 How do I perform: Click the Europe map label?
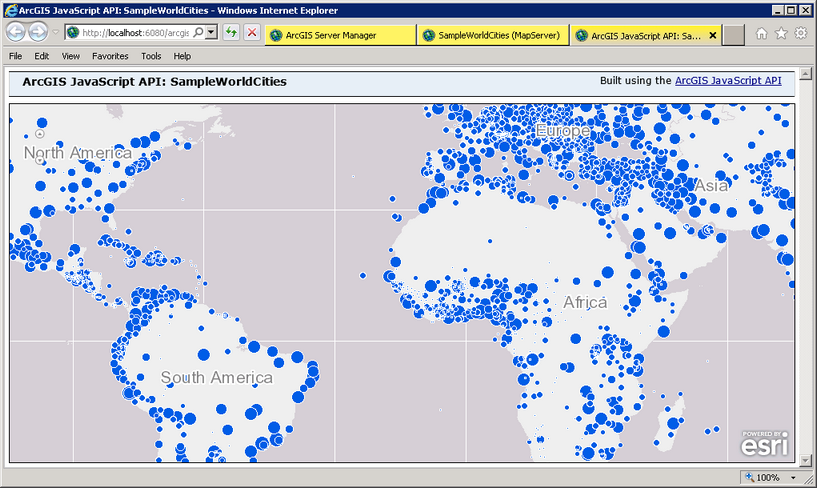coord(563,131)
